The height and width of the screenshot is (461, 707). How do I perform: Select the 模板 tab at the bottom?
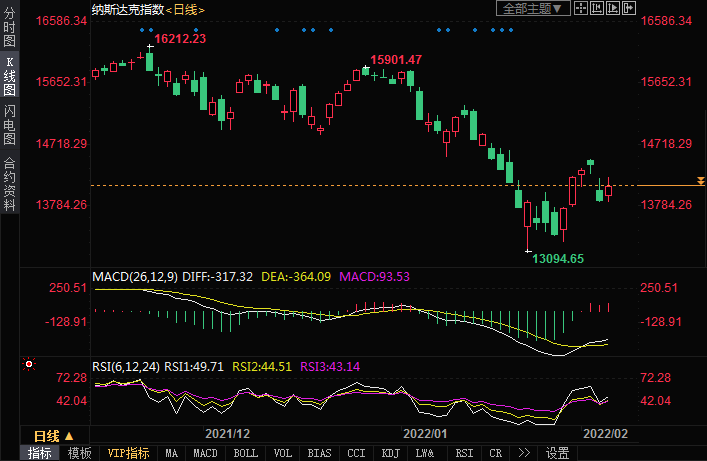79,453
